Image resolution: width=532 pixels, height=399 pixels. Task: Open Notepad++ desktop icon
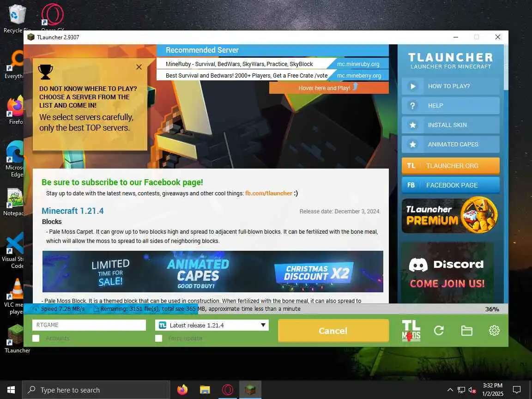click(13, 203)
